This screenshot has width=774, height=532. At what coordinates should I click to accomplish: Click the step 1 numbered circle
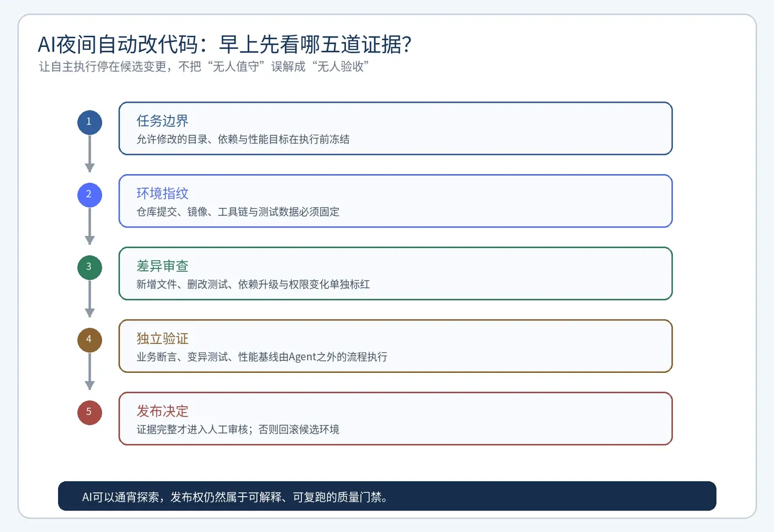(90, 122)
